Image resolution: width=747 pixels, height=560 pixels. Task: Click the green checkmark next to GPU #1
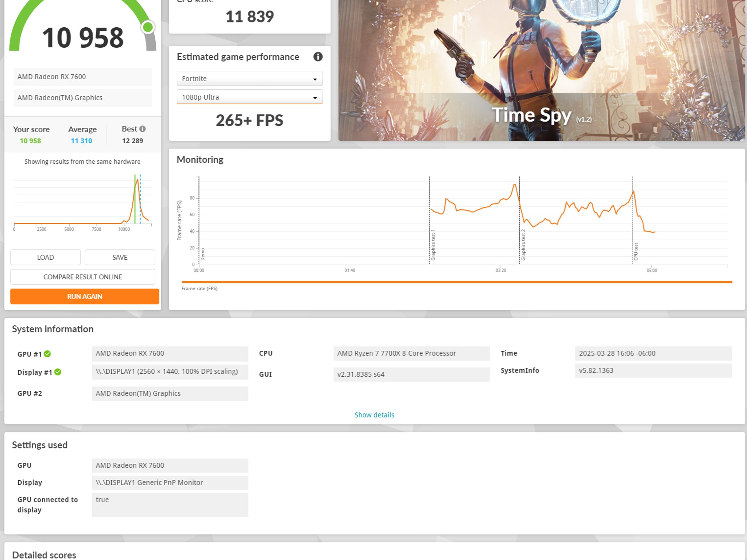(47, 354)
